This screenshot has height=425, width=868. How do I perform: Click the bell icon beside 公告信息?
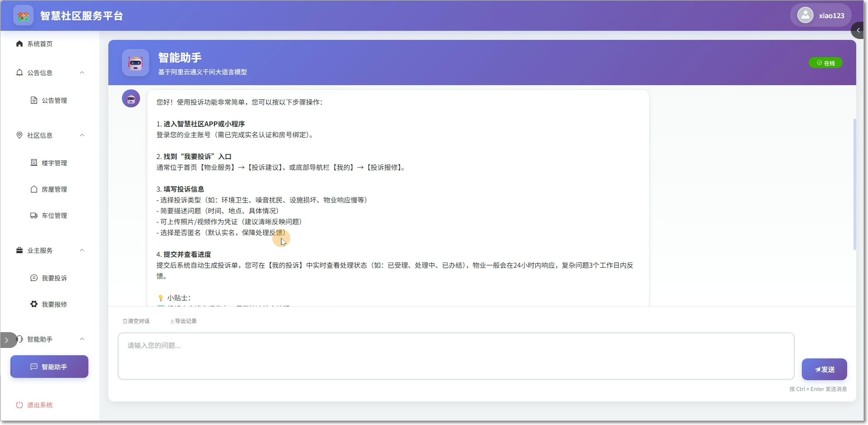(19, 72)
